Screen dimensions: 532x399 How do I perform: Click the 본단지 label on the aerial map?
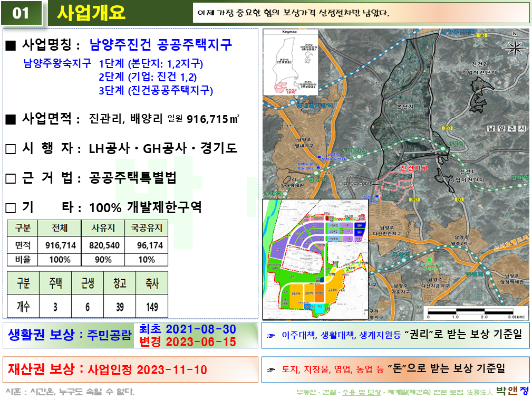point(405,107)
